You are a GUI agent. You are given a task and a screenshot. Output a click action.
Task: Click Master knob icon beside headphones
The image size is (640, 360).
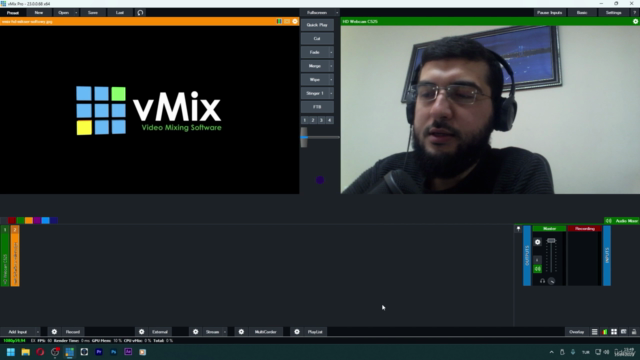pos(551,281)
